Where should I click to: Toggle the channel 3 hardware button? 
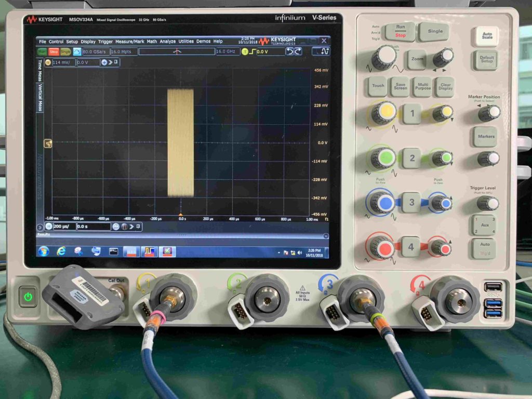(x=412, y=203)
